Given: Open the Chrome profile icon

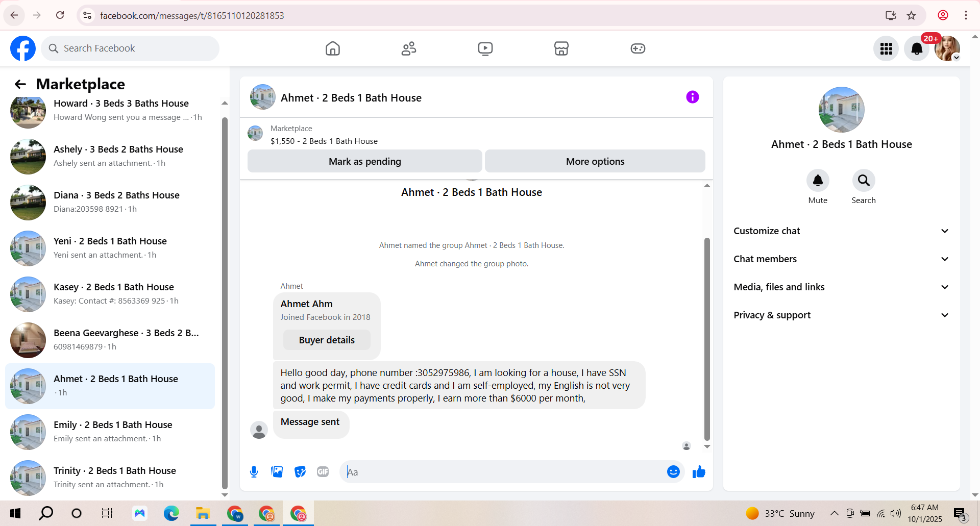Looking at the screenshot, I should point(943,15).
